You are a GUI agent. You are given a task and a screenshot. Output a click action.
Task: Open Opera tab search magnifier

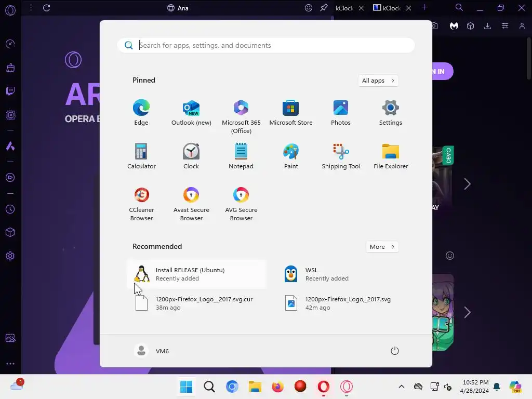pyautogui.click(x=459, y=7)
